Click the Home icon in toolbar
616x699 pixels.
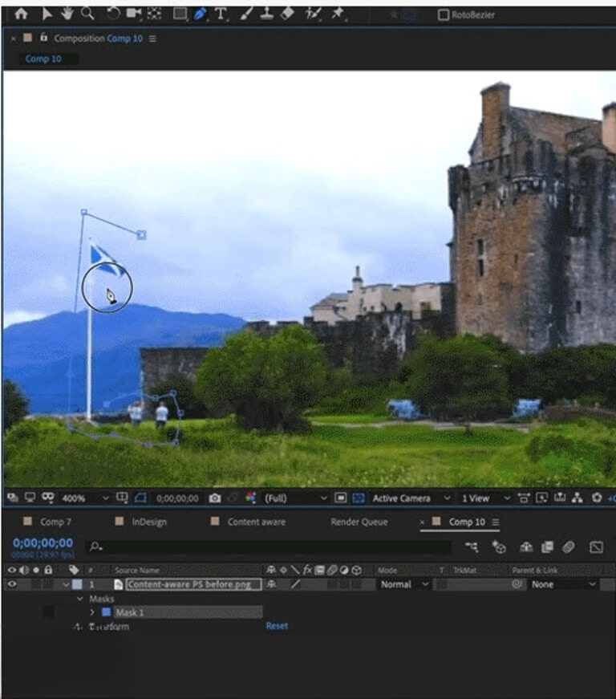tap(21, 14)
